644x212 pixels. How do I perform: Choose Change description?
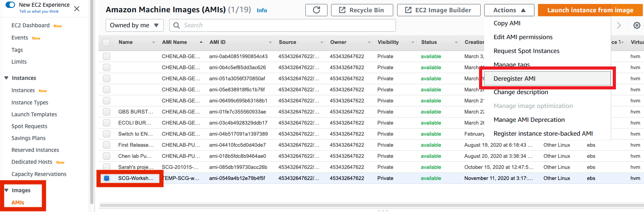pos(521,92)
